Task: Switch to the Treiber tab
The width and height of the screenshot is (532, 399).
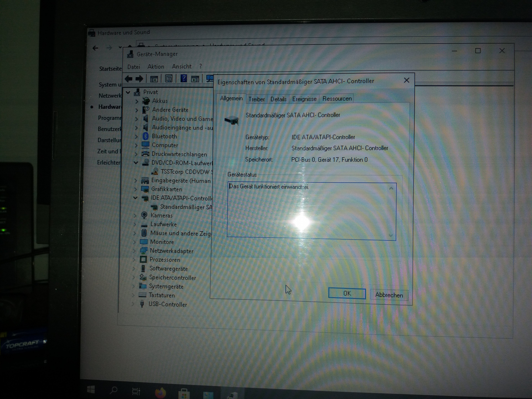Action: tap(256, 99)
